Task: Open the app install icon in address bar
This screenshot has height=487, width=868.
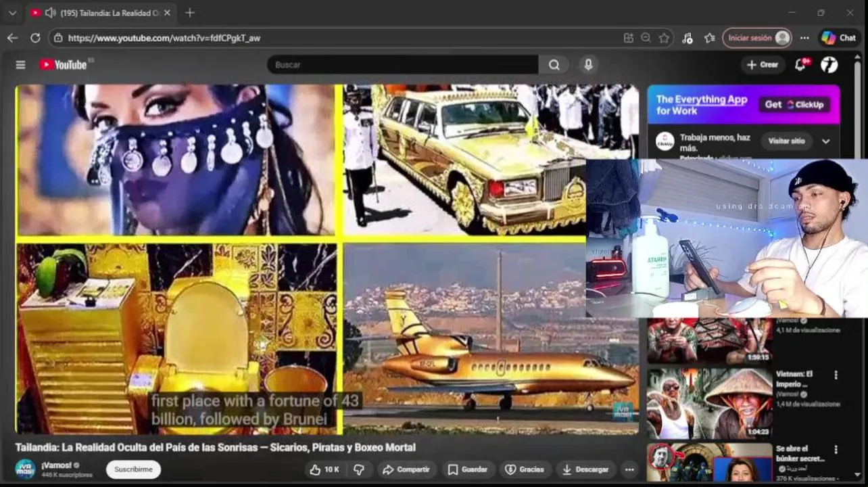Action: (x=629, y=38)
